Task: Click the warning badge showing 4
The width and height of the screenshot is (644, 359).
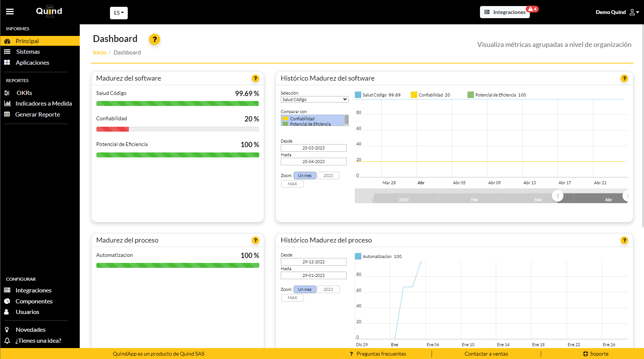Action: (533, 9)
